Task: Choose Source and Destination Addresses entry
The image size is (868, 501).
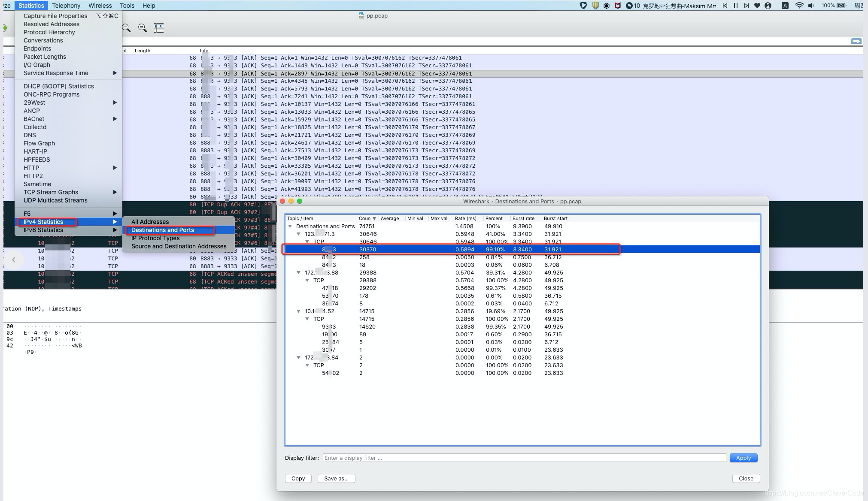Action: pos(179,246)
